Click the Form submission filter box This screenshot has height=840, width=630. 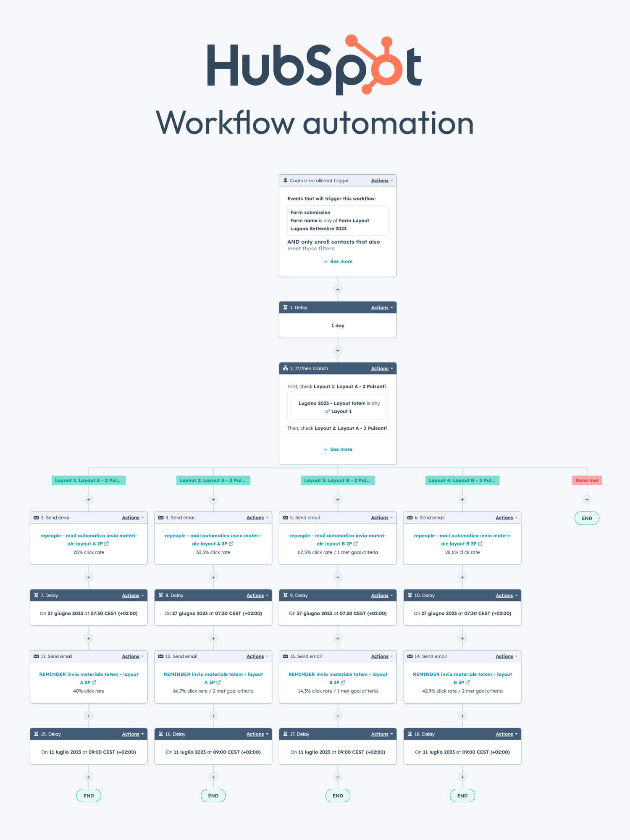[338, 220]
